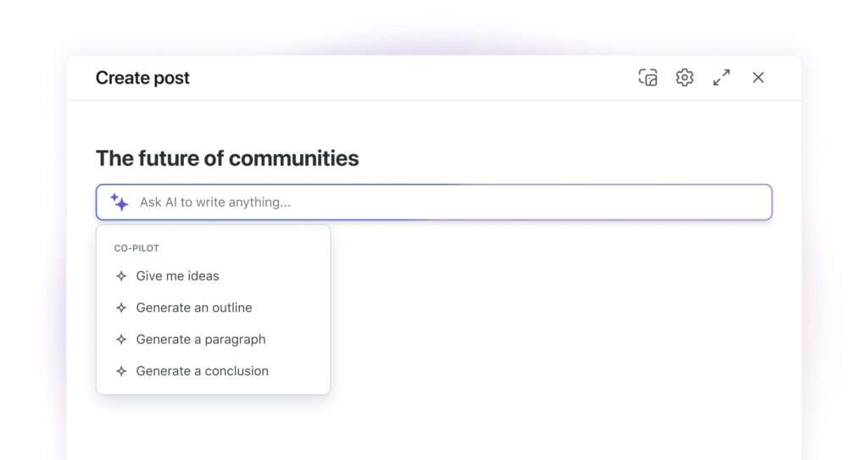
Task: Close the Create post dialog
Action: [758, 78]
